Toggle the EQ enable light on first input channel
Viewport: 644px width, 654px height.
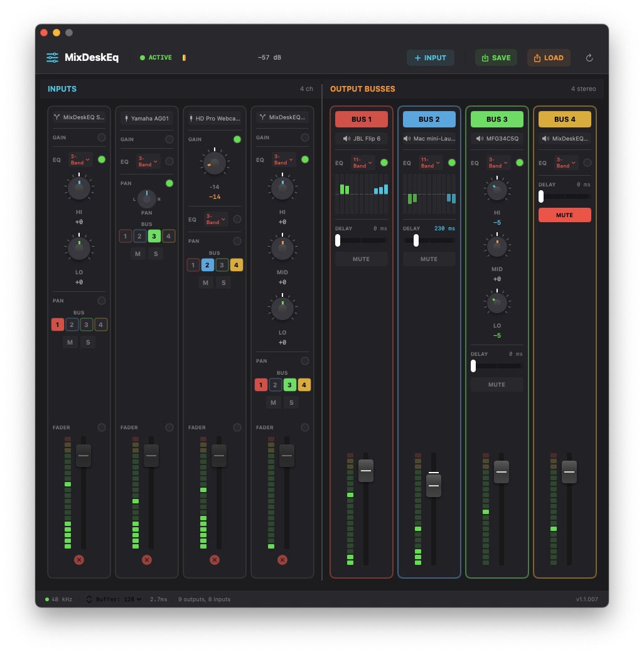click(x=102, y=161)
